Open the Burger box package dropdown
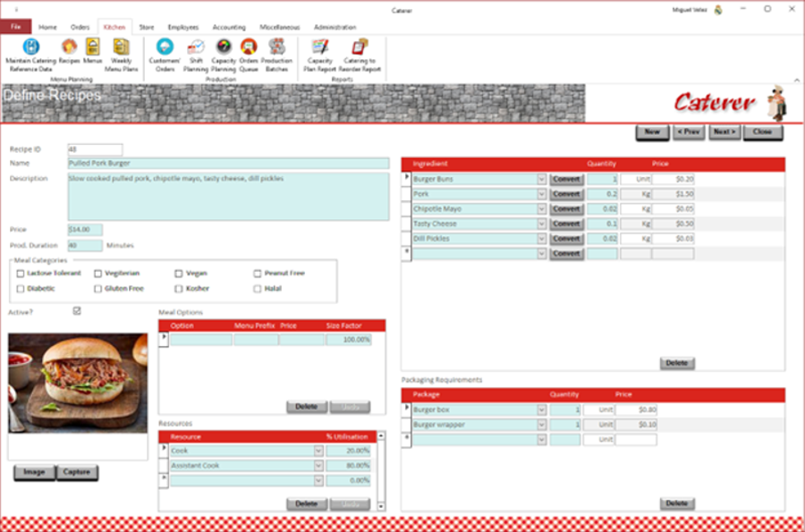Screen dimensions: 805x532 541,410
